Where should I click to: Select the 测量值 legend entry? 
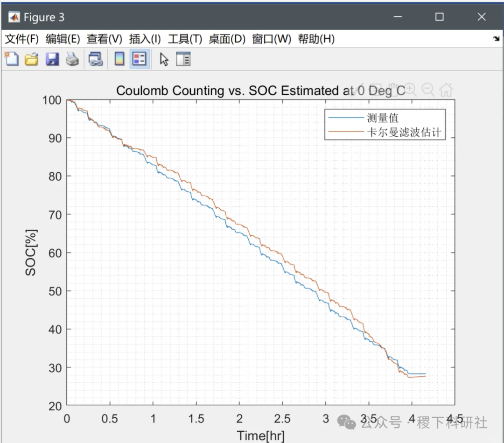pos(383,118)
